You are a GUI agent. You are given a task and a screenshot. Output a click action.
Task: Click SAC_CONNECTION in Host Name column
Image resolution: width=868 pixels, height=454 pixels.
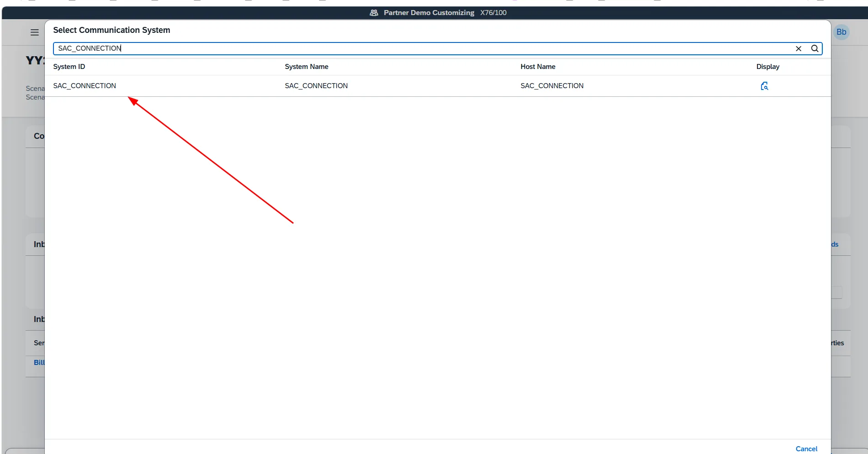click(x=552, y=86)
